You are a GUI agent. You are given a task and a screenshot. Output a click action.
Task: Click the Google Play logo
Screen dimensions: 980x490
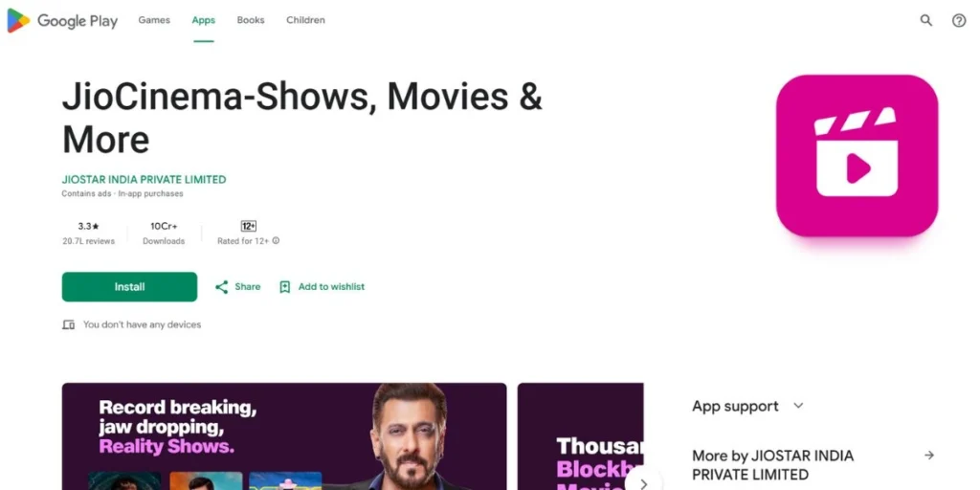point(62,21)
